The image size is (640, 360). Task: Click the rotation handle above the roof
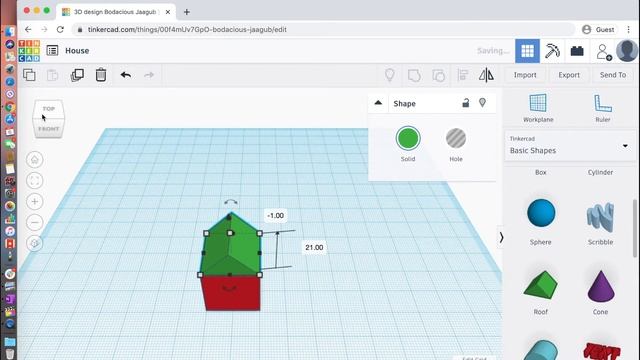[231, 202]
